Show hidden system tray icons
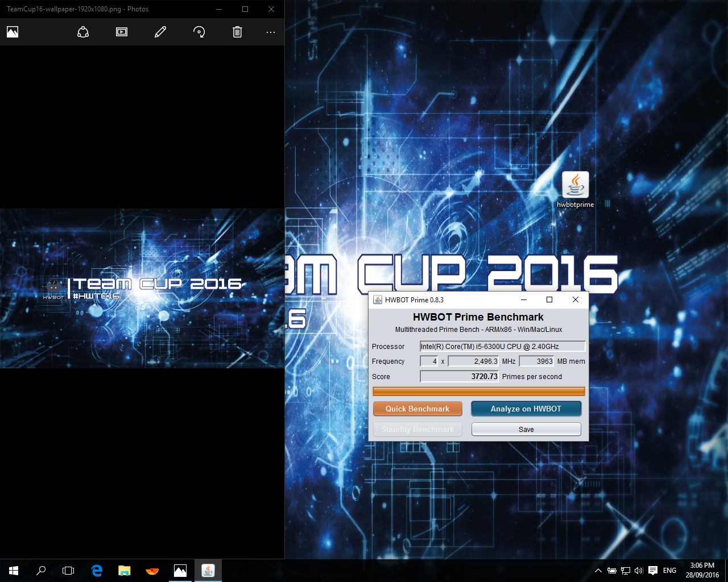This screenshot has width=728, height=582. [598, 571]
